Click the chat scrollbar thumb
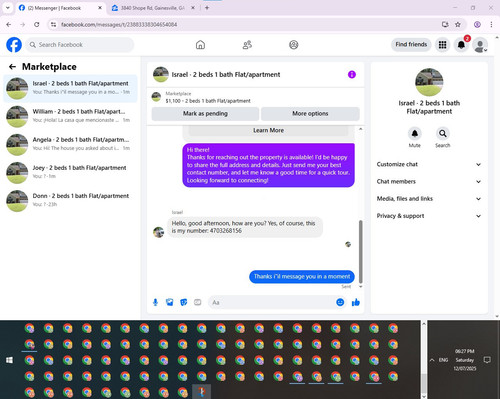This screenshot has height=399, width=500. point(360,252)
